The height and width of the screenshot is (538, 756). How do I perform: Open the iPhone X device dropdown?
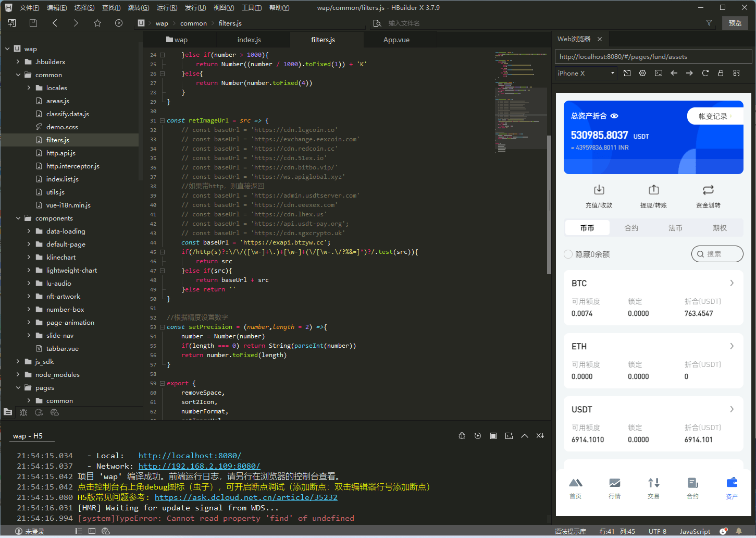click(586, 73)
